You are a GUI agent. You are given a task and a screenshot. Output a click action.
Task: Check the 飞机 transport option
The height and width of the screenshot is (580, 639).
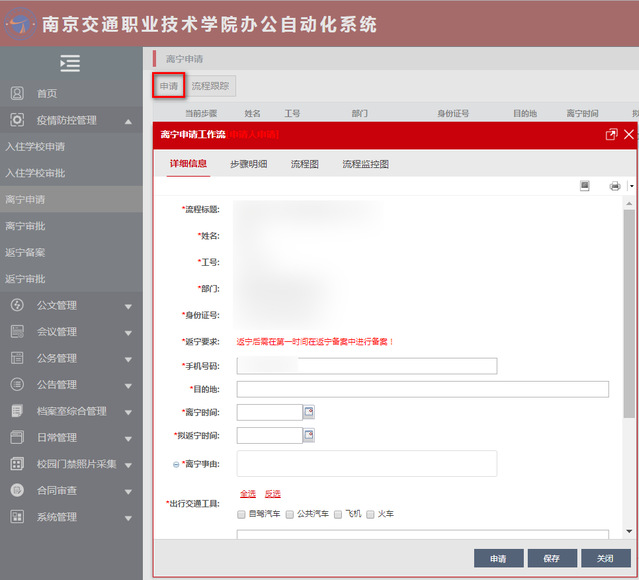coord(339,514)
